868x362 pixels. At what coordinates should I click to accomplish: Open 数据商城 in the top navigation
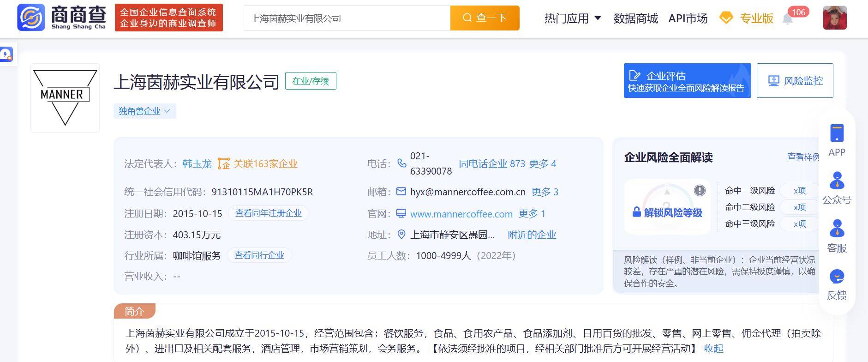point(635,18)
